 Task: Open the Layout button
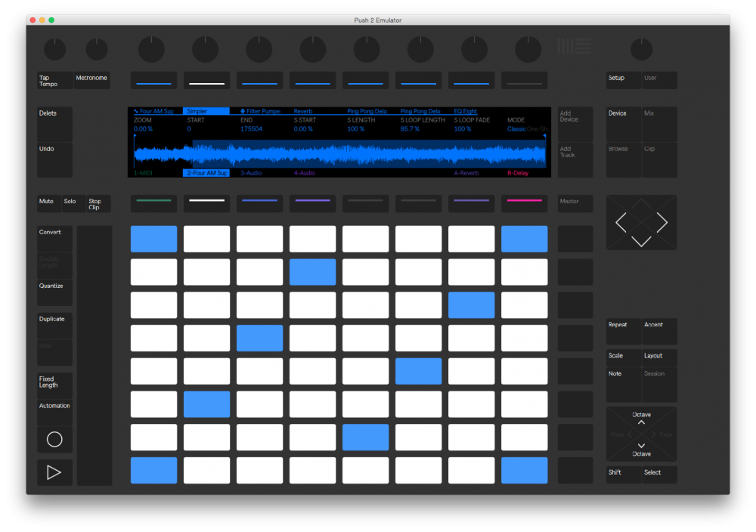pos(659,357)
